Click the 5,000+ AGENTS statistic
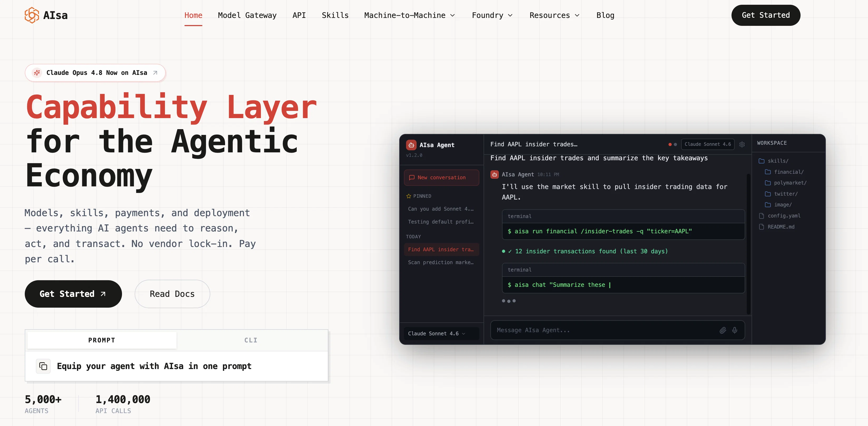Viewport: 868px width, 426px height. coord(43,404)
